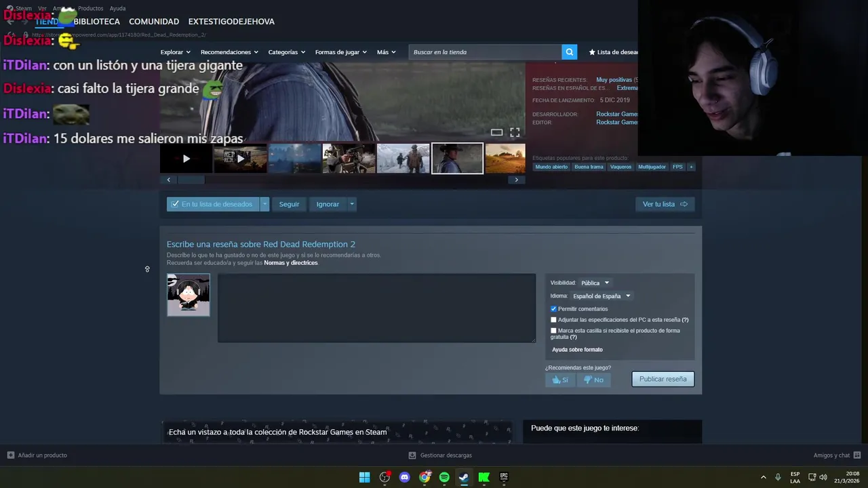Click the Buscar en la tienda field

(x=485, y=52)
